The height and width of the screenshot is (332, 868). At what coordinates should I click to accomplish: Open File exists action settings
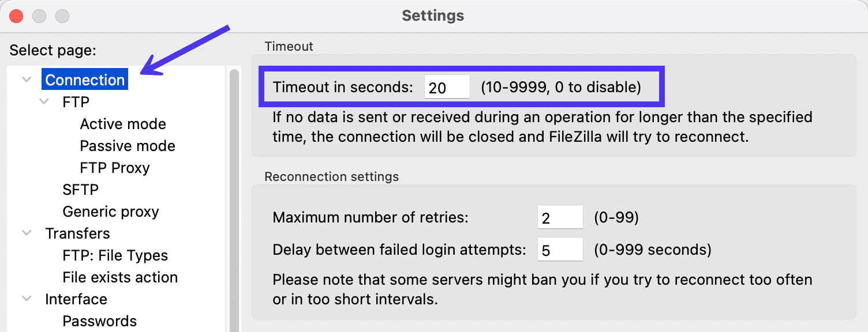[x=119, y=277]
